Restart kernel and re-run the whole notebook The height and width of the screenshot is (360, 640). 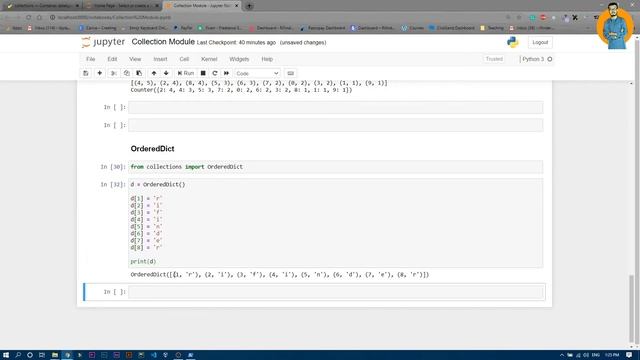[227, 73]
